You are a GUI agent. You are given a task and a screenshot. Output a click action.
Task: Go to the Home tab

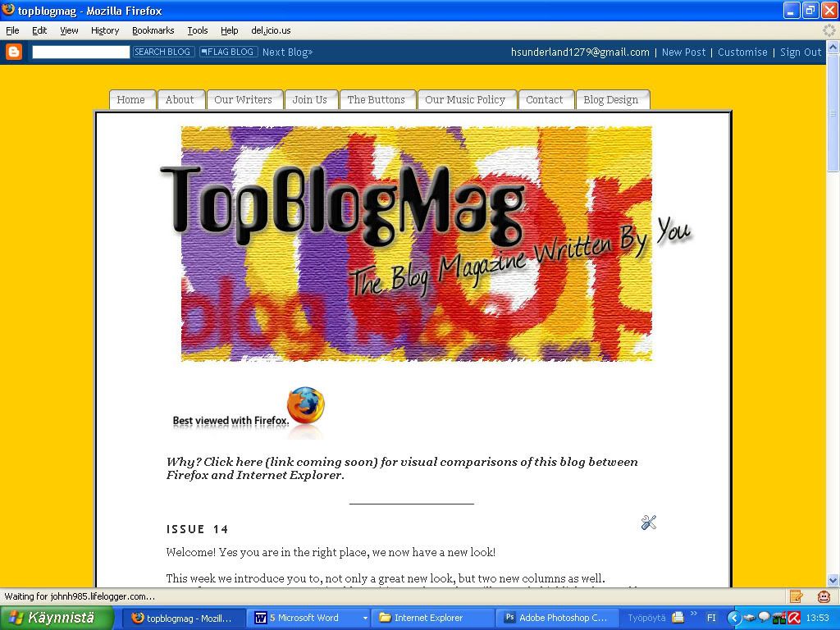pyautogui.click(x=132, y=99)
